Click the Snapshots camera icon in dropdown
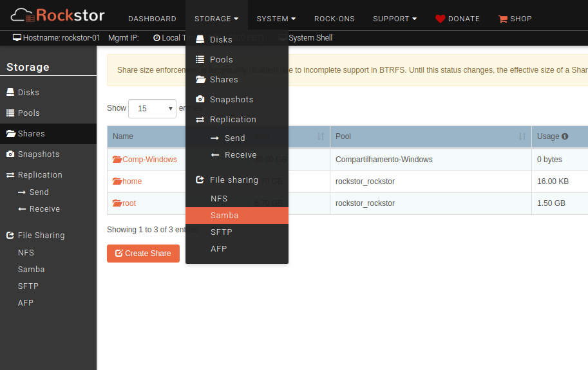This screenshot has width=588, height=370. tap(200, 99)
